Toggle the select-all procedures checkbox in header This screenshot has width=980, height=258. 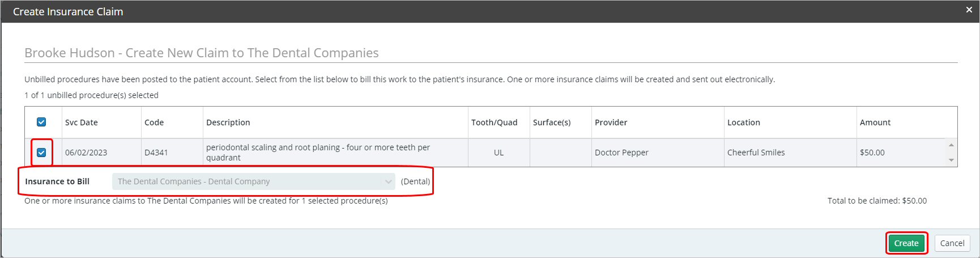pos(41,122)
